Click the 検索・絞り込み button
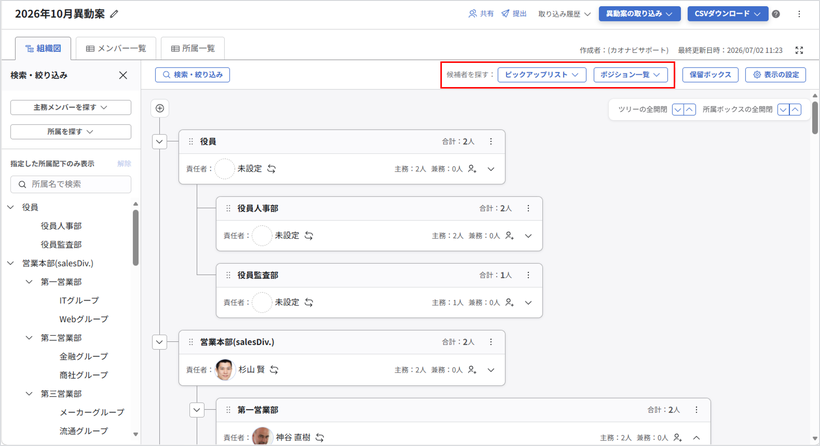This screenshot has height=446, width=820. [192, 75]
